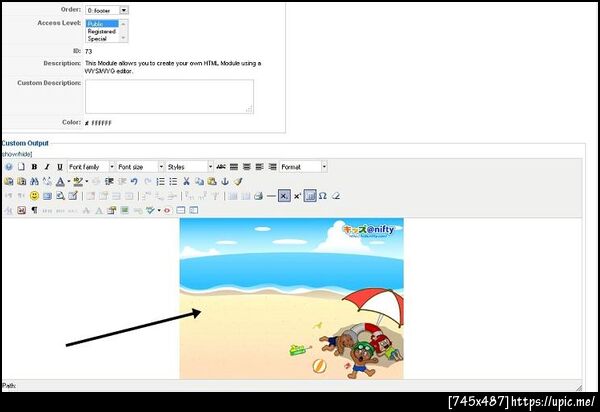Toggle bold formatting
The width and height of the screenshot is (600, 412).
click(34, 167)
